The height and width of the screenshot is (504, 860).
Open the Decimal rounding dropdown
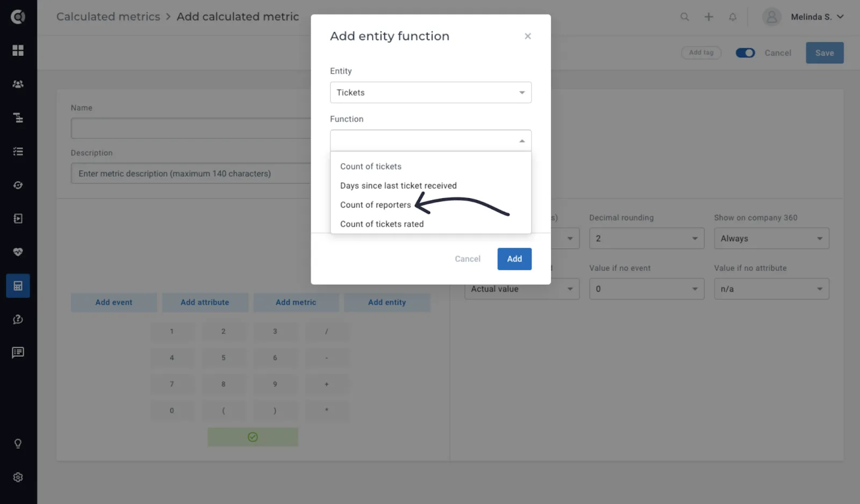pyautogui.click(x=647, y=239)
